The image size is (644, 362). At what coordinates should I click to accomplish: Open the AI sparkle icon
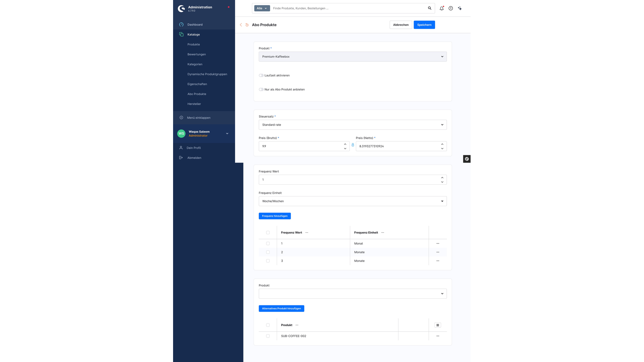(460, 8)
